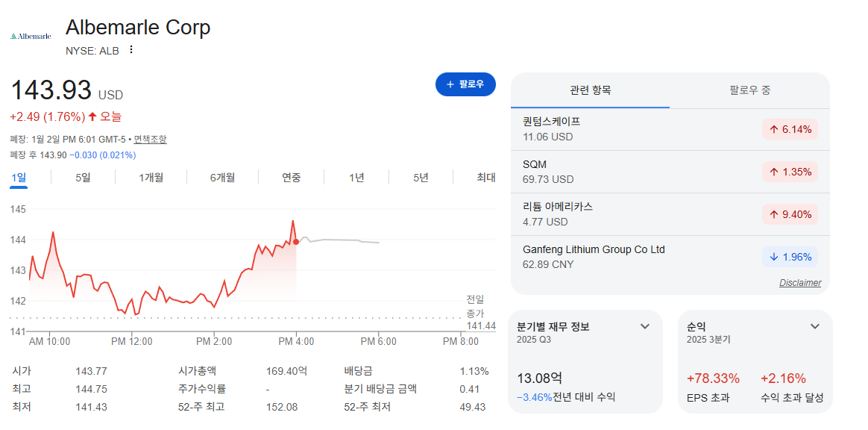868x430 pixels.
Task: Click the Albemarle company logo
Action: click(31, 36)
